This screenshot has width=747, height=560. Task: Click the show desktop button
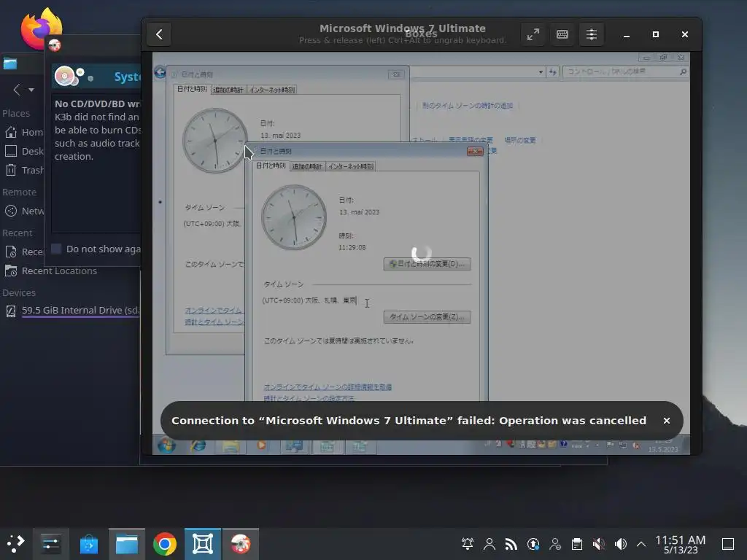pos(728,544)
